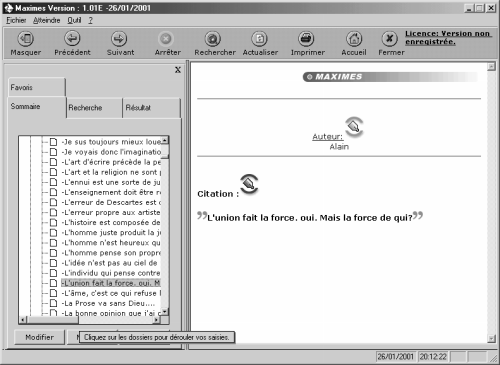
Task: Click the edit icon beside Auteur
Action: point(354,127)
